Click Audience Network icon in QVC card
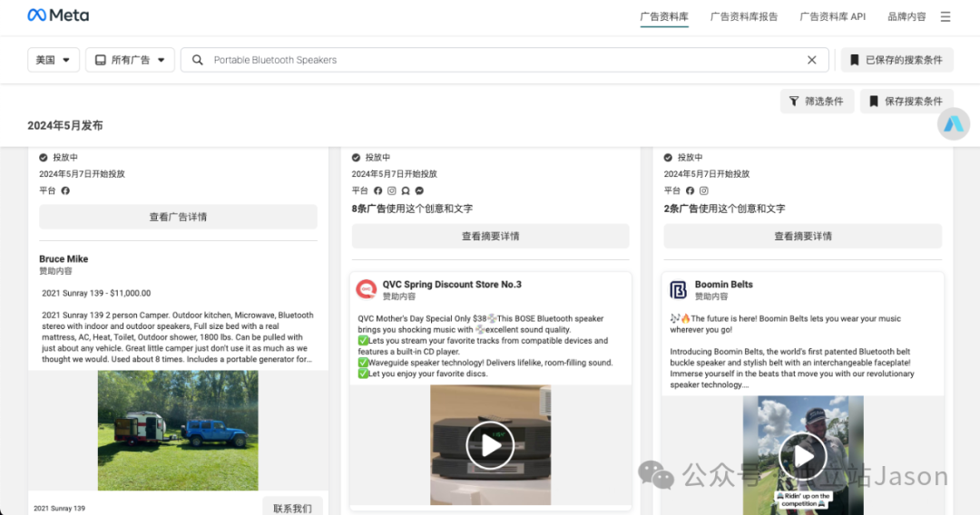980x515 pixels. [x=406, y=190]
